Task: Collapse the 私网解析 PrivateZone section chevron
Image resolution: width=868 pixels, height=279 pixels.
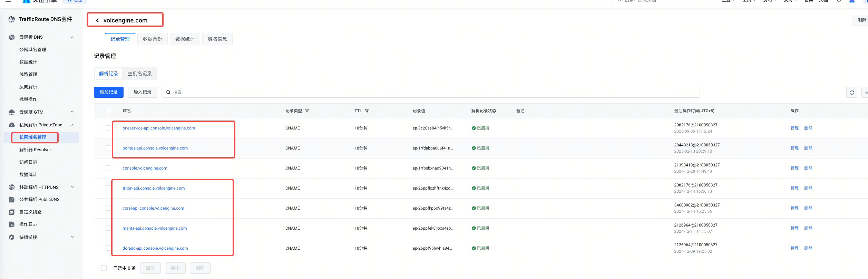Action: [x=72, y=125]
